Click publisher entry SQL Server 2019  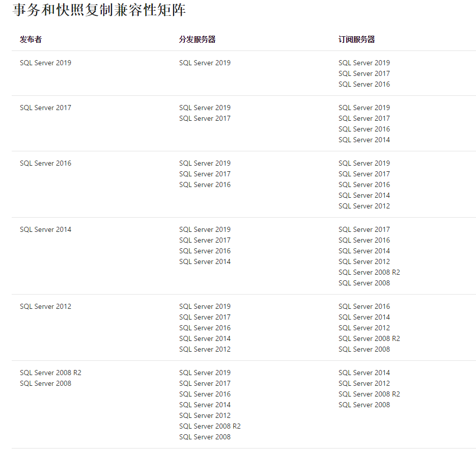[45, 63]
